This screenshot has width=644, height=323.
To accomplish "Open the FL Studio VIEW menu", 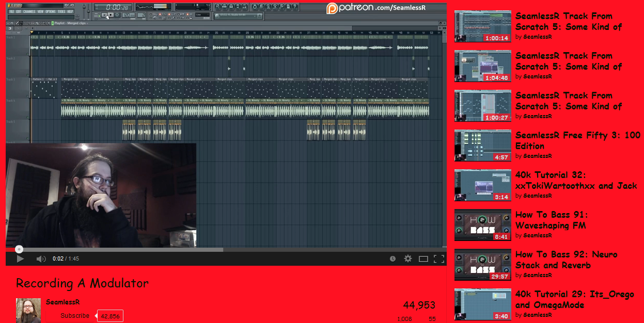I will 40,11.
